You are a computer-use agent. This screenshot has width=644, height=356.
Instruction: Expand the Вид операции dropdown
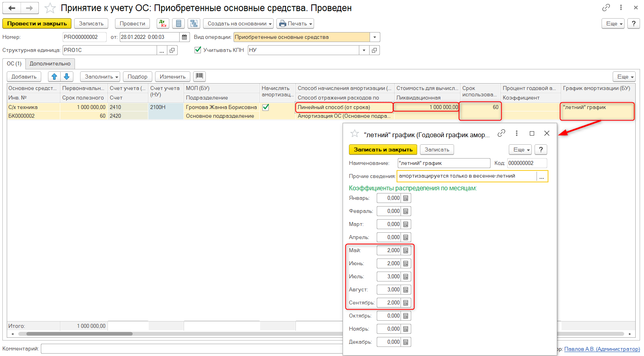pos(375,37)
